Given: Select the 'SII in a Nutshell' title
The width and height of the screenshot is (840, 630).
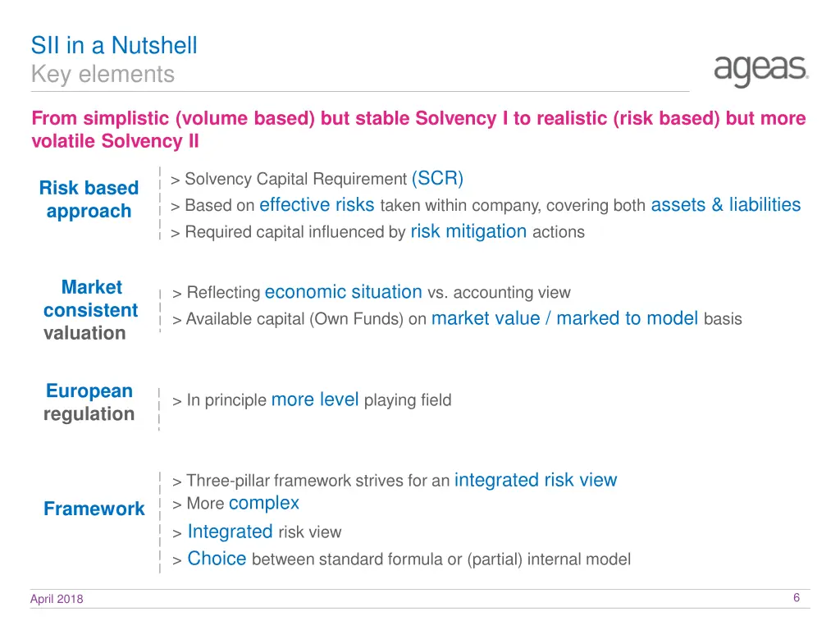Looking at the screenshot, I should coord(114,46).
